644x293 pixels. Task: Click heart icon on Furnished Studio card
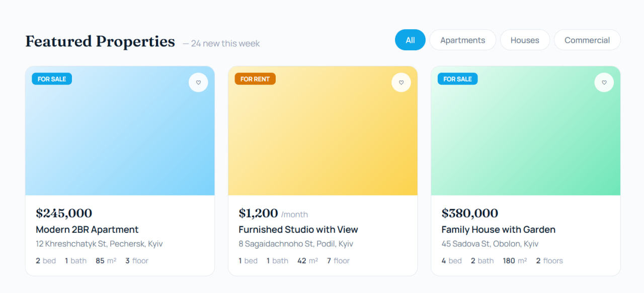click(x=401, y=82)
